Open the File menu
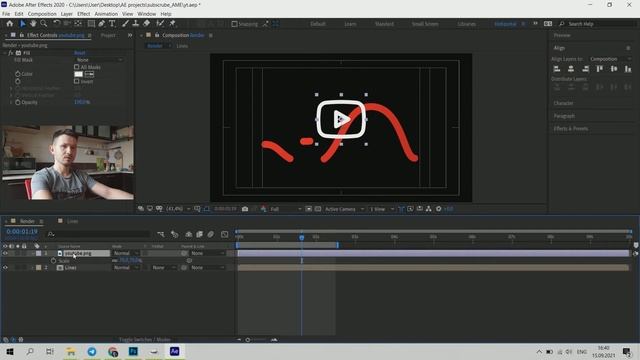 pyautogui.click(x=6, y=14)
